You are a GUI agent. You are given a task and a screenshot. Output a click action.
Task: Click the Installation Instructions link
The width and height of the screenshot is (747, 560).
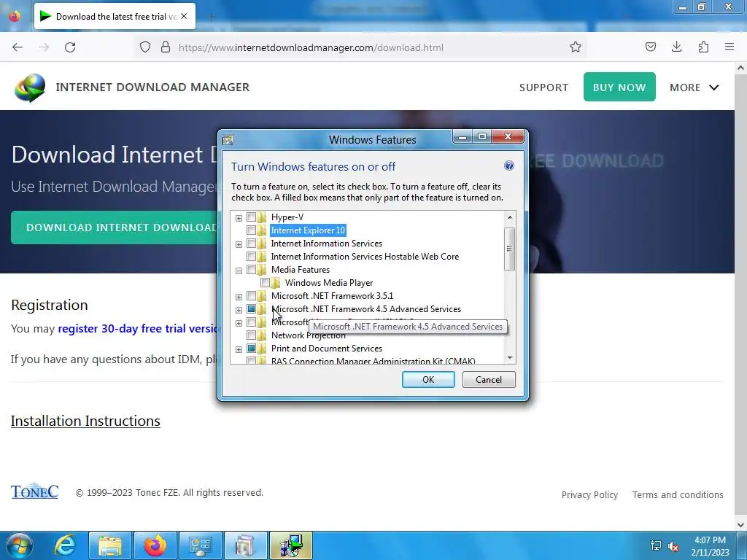tap(85, 421)
